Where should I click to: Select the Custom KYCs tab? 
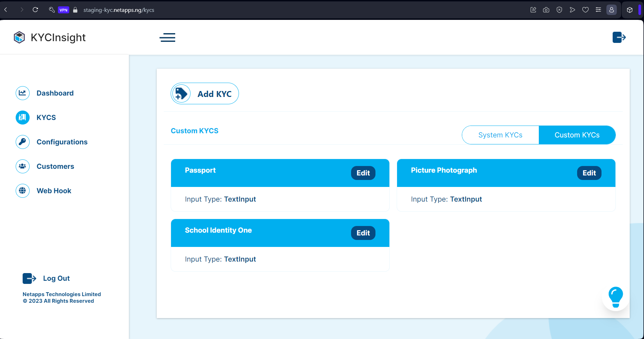[577, 135]
